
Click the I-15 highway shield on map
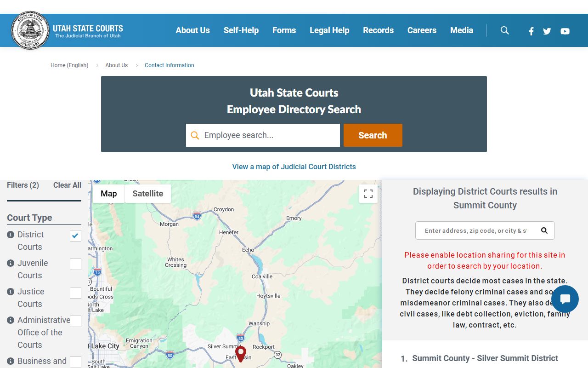click(97, 272)
